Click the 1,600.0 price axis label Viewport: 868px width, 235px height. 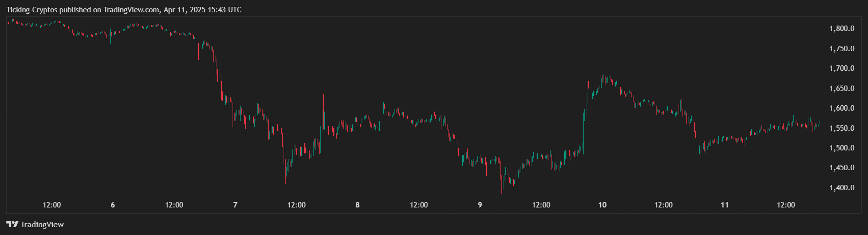click(x=842, y=108)
